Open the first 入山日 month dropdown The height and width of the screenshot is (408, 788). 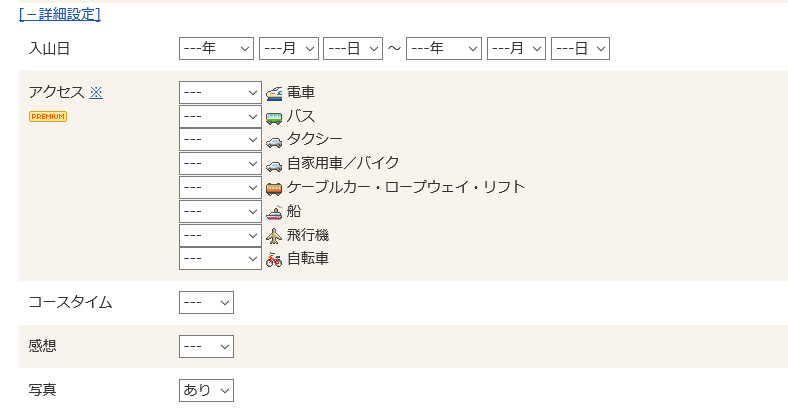point(289,48)
